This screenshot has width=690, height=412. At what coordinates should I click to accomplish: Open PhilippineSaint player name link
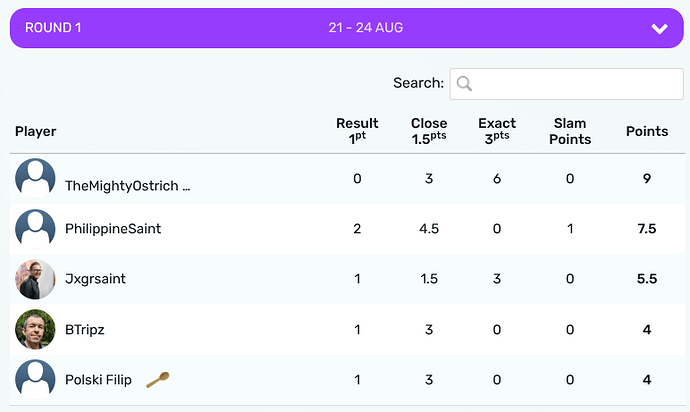click(113, 229)
